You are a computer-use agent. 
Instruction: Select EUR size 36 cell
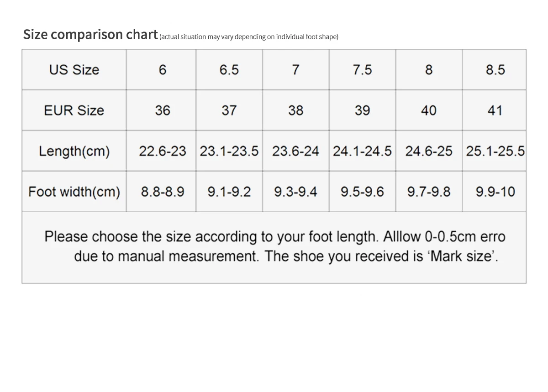pyautogui.click(x=161, y=110)
